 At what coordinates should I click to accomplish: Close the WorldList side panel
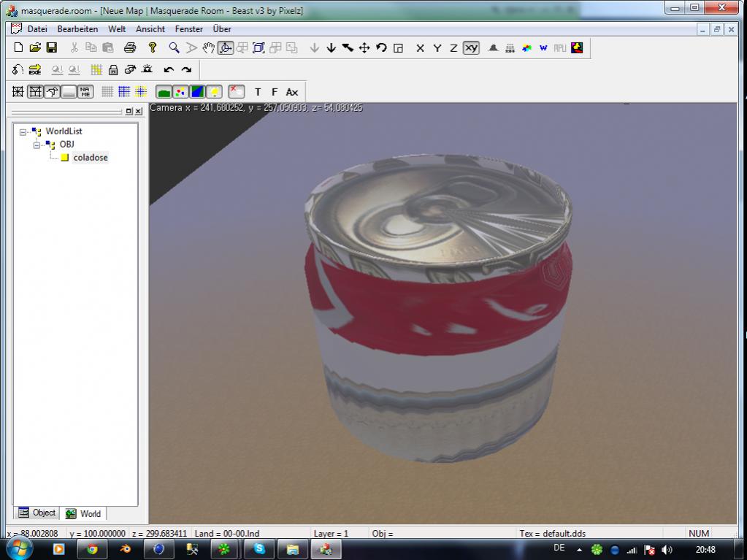138,112
